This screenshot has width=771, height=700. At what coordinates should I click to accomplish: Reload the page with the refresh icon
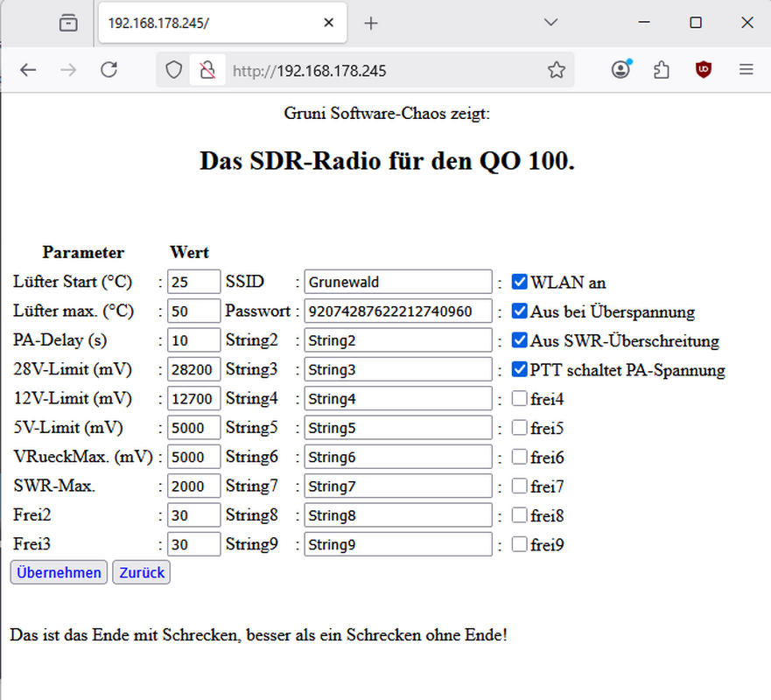click(x=109, y=70)
